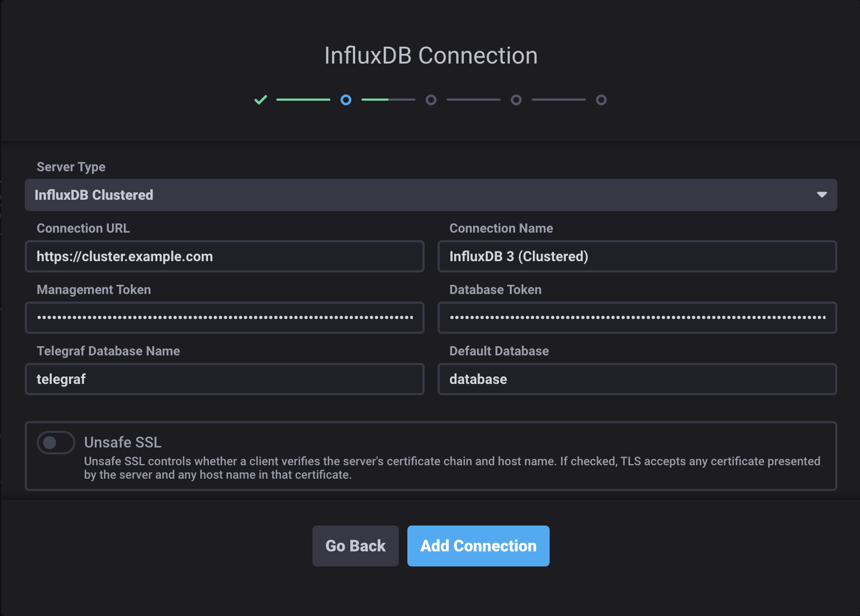This screenshot has width=860, height=616.
Task: Click the Add Connection button
Action: [x=478, y=546]
